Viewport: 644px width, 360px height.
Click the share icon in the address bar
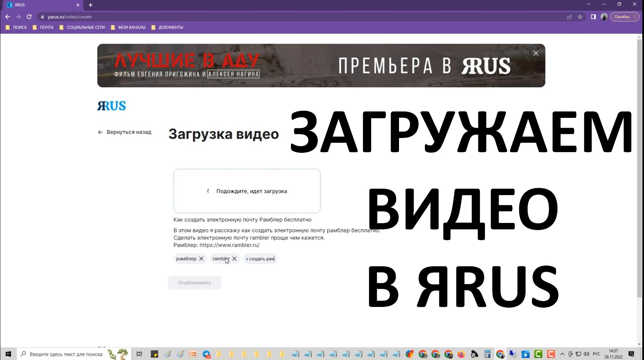569,16
